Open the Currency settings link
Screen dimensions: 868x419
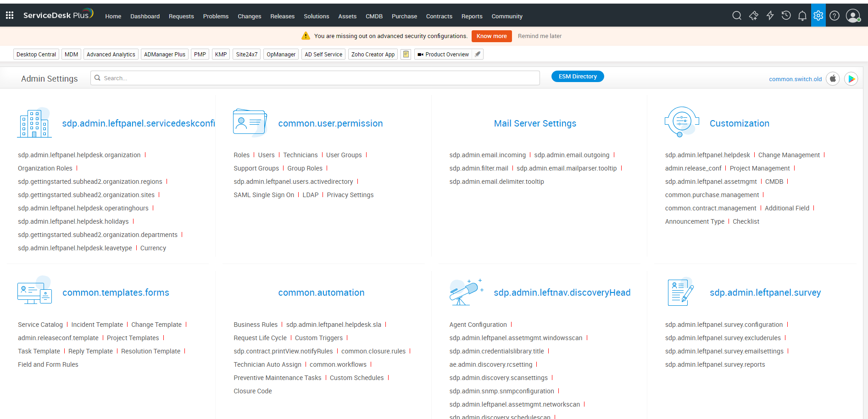pos(153,248)
